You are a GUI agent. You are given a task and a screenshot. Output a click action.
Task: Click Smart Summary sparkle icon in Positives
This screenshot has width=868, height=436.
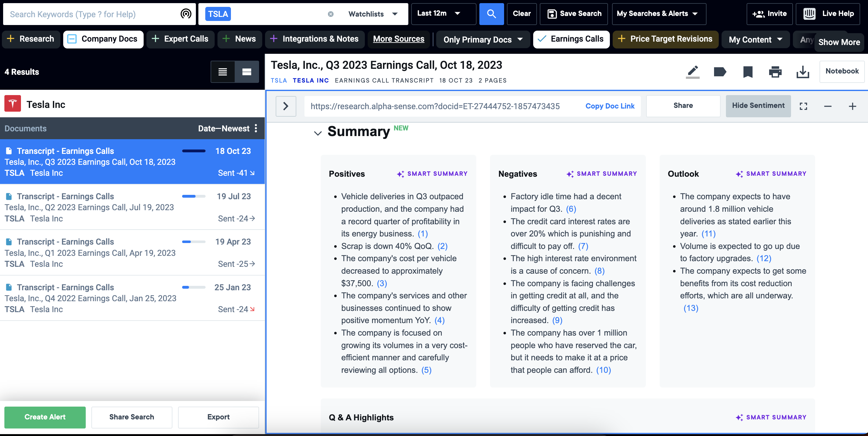pos(400,174)
